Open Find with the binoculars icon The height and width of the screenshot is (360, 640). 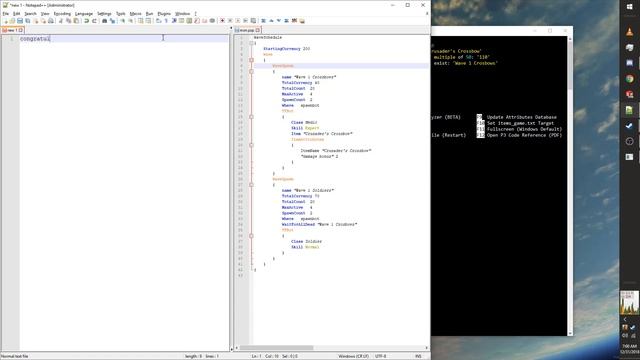tap(104, 20)
